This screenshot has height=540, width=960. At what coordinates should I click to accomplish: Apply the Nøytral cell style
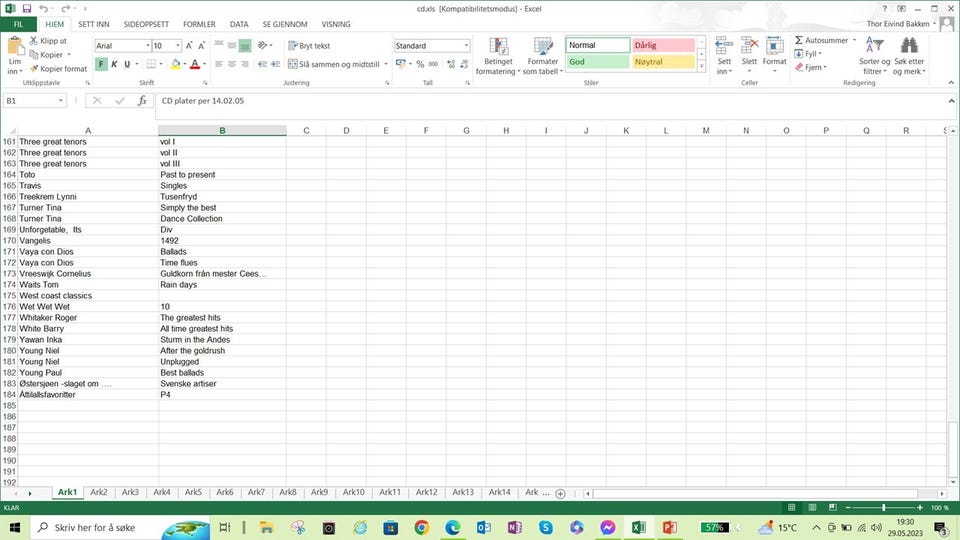point(663,62)
